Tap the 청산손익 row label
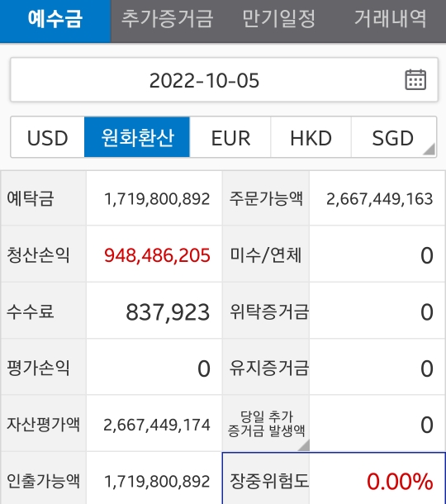Screen dimensions: 446x504 point(38,255)
